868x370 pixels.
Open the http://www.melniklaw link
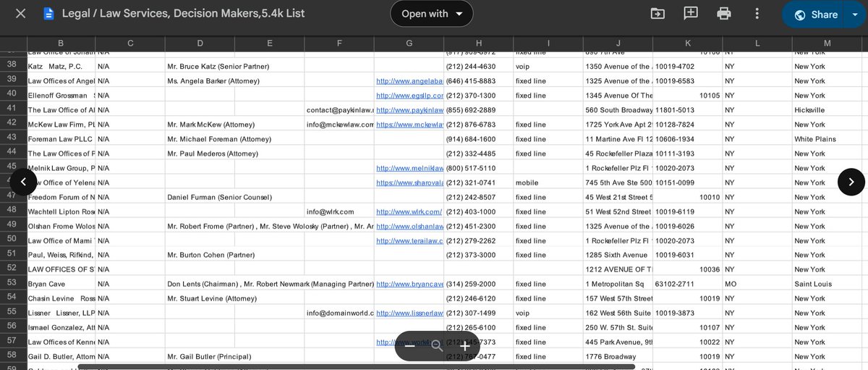point(409,168)
